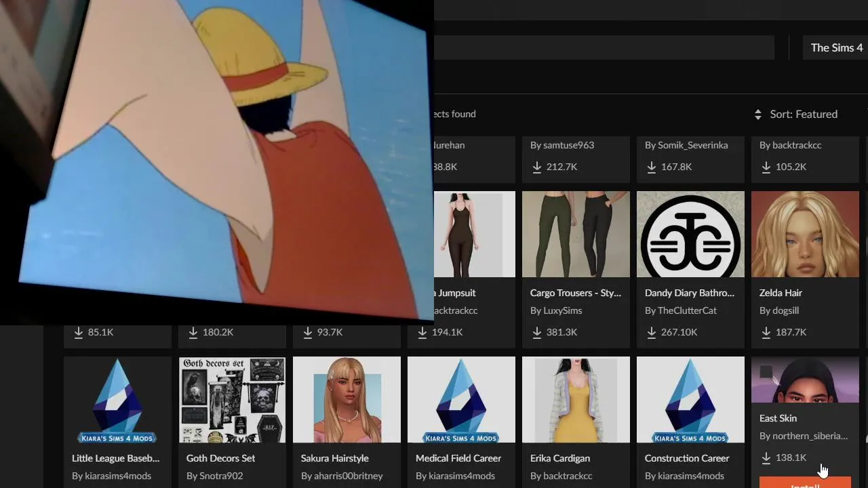Click author name Somik_Severinka
The height and width of the screenshot is (488, 868).
click(693, 145)
